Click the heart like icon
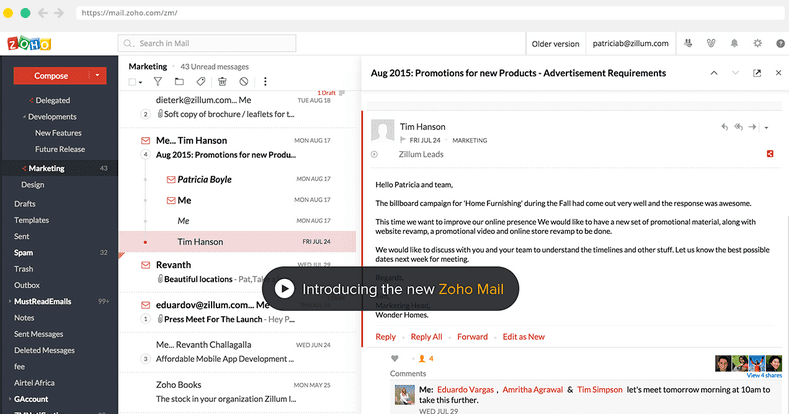Viewport: 789px width, 414px height. pyautogui.click(x=394, y=359)
